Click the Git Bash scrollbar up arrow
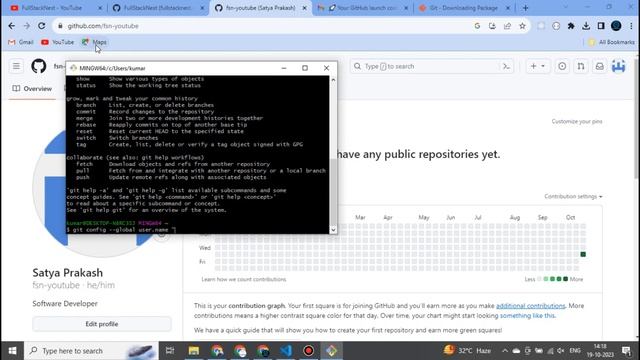The image size is (640, 360). pyautogui.click(x=333, y=80)
